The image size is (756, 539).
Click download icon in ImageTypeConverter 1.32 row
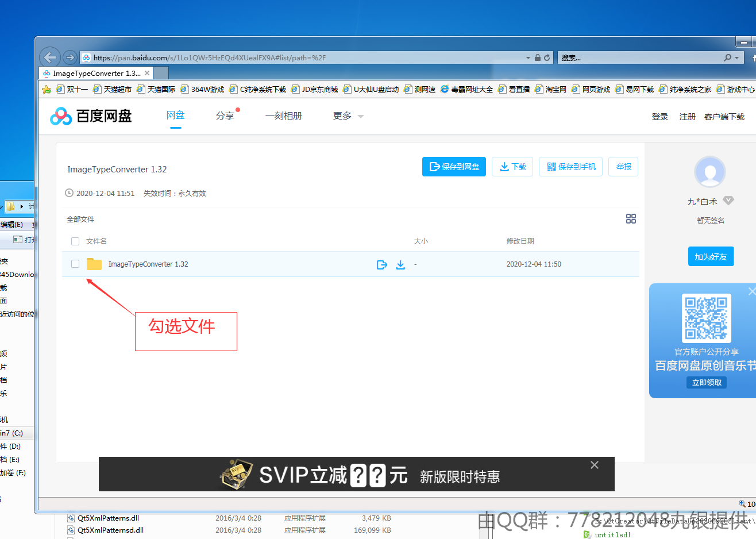coord(400,264)
